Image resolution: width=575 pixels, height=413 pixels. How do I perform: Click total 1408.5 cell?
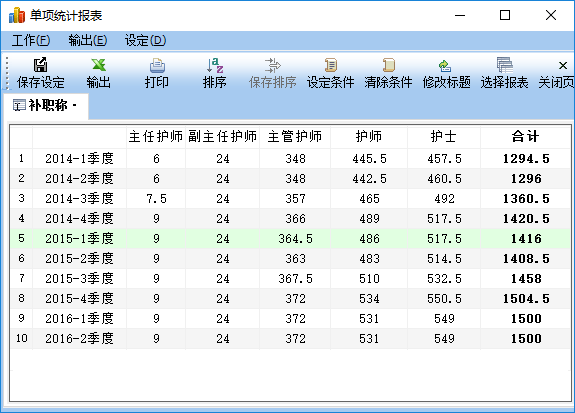(526, 259)
